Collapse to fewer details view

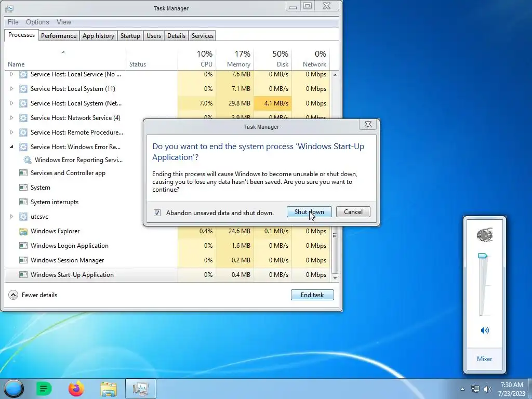(33, 295)
